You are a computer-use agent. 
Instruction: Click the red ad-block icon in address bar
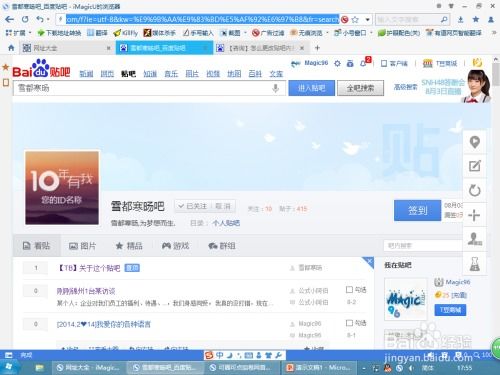[345, 20]
